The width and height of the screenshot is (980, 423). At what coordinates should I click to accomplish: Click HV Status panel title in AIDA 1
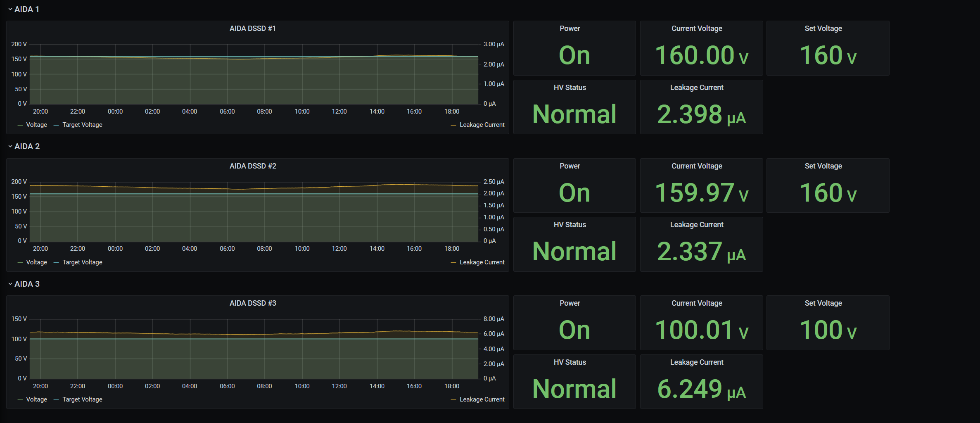[569, 88]
